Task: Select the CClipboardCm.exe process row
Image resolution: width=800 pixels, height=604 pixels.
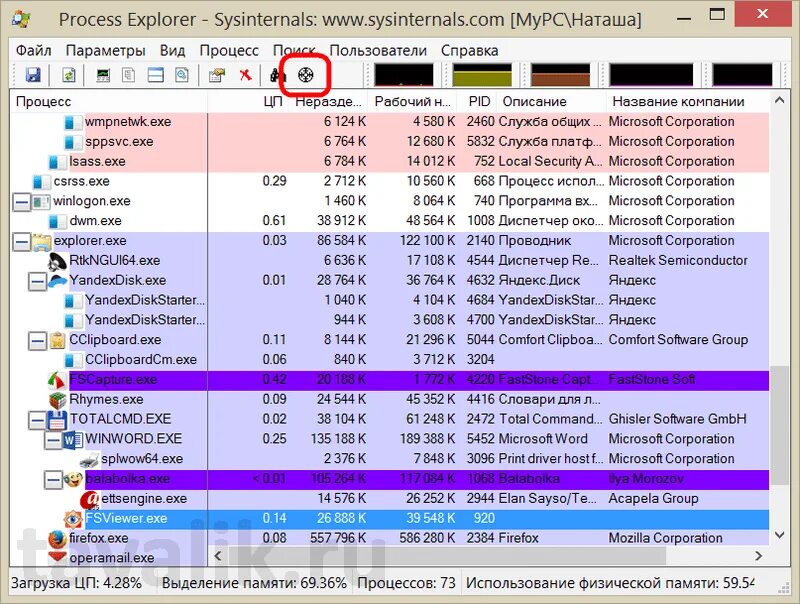Action: click(390, 360)
